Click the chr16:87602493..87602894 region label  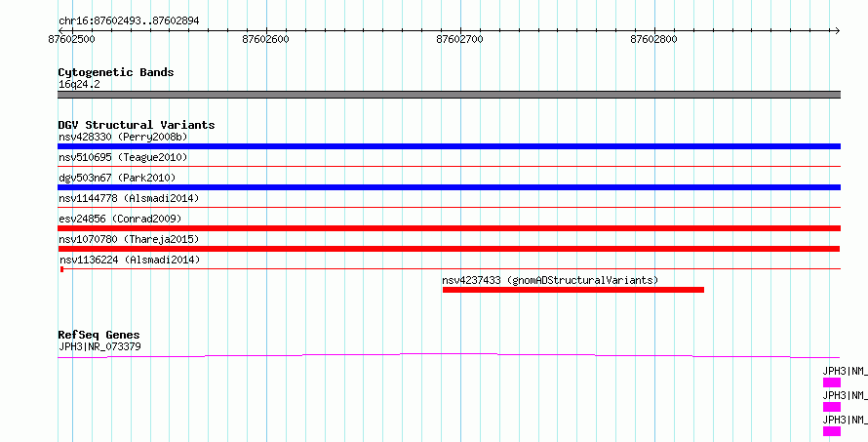pyautogui.click(x=129, y=21)
